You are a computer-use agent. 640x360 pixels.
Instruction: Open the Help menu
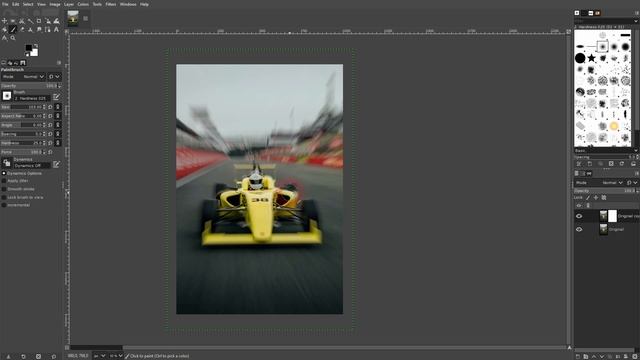point(144,4)
